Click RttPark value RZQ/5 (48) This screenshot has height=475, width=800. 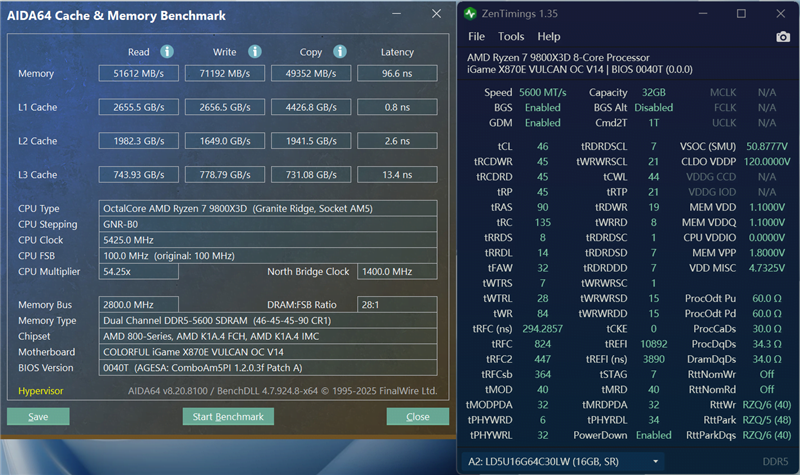pyautogui.click(x=767, y=420)
